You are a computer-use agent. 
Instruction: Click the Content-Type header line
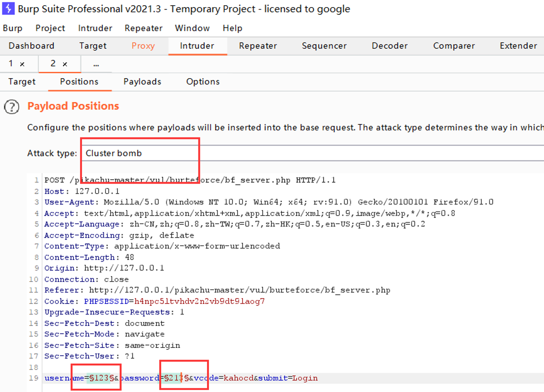[162, 246]
